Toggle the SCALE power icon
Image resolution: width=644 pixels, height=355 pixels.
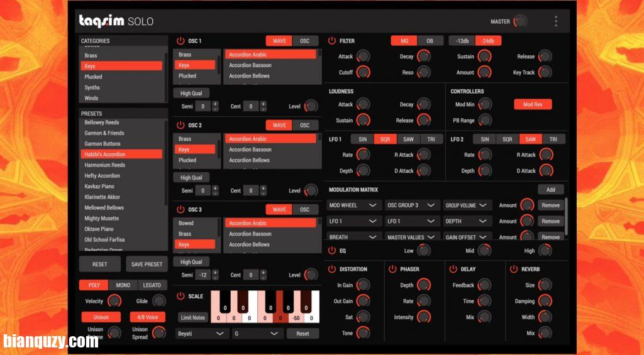[x=180, y=296]
